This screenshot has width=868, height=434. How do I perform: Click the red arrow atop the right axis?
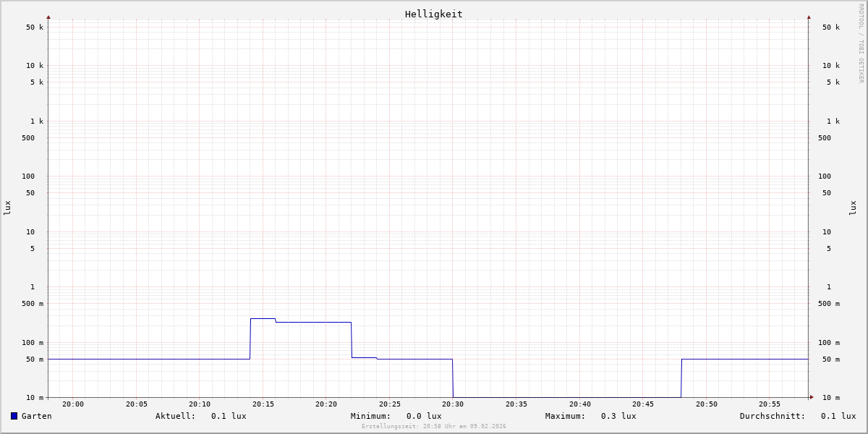(x=809, y=17)
